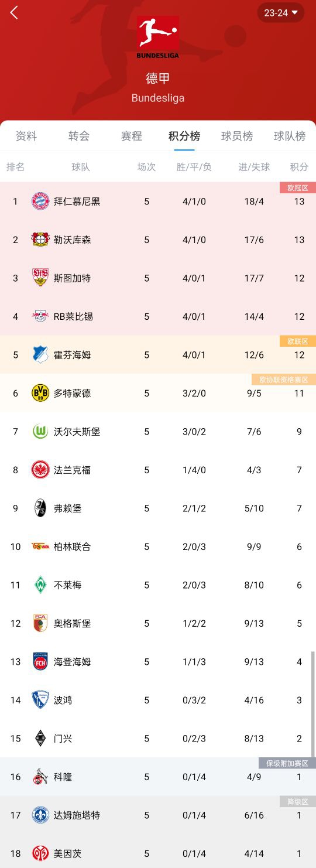Viewport: 316px width, 868px height.
Task: Tap the Bundesliga logo
Action: [158, 36]
